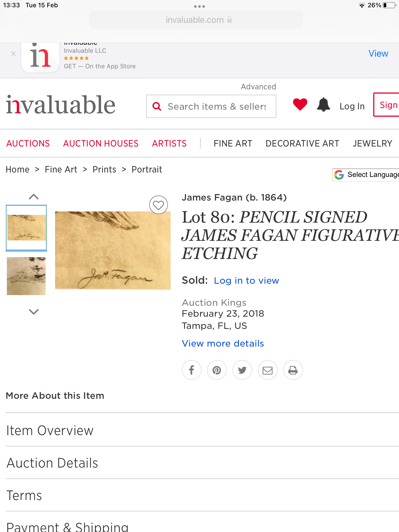This screenshot has height=532, width=399.
Task: Click Log in to view sold price
Action: click(x=246, y=281)
